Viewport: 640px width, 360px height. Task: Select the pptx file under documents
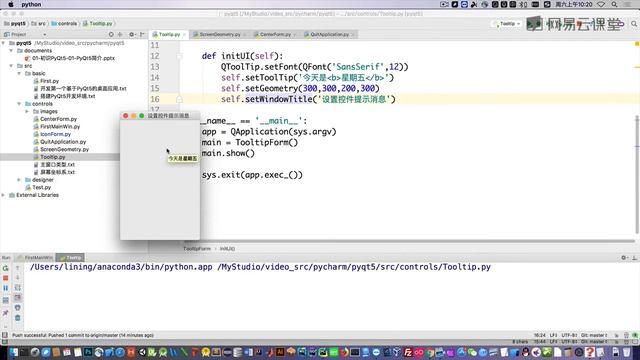pos(73,58)
